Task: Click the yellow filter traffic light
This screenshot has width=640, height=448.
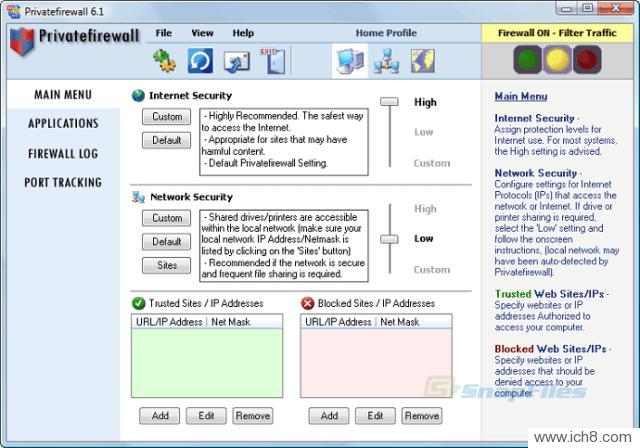Action: (x=560, y=59)
